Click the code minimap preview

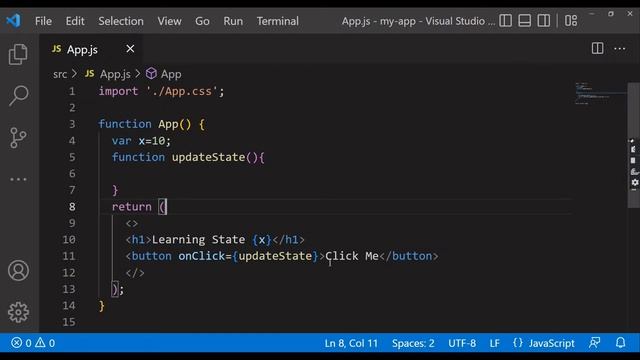[x=599, y=94]
